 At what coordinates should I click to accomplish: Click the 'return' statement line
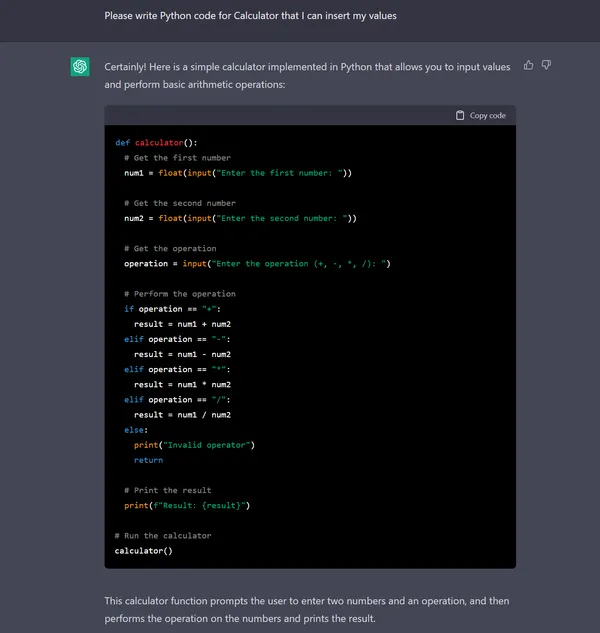click(149, 460)
